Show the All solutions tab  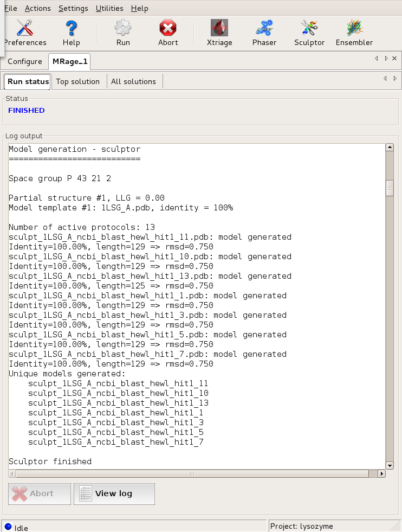133,81
